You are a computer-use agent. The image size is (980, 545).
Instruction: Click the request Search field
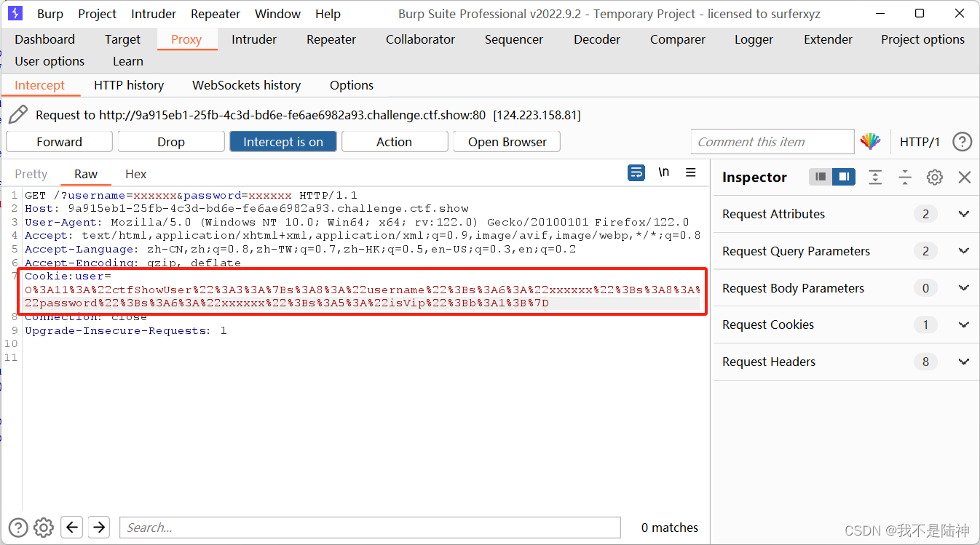pos(370,528)
